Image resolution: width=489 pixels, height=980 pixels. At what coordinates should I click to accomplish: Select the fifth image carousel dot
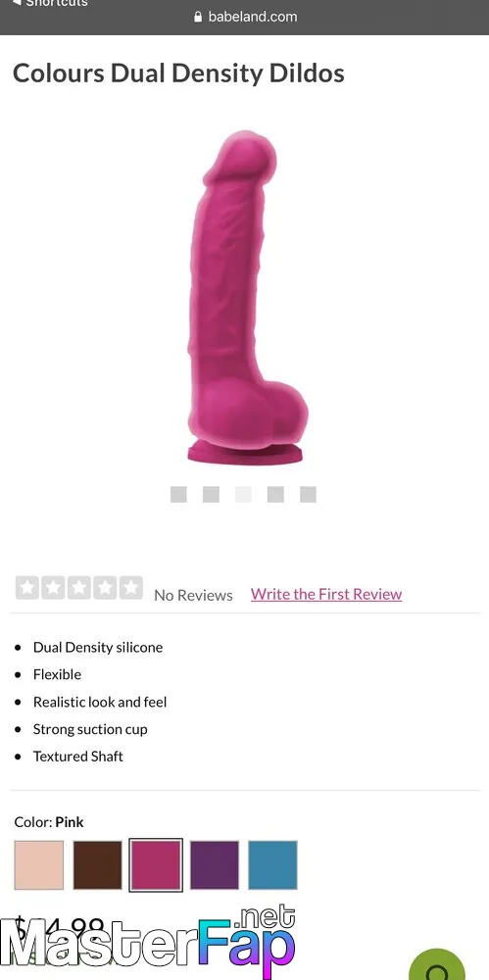308,494
